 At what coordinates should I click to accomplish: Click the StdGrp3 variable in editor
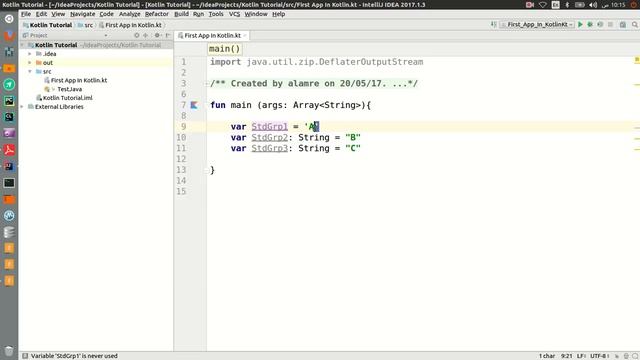tap(269, 149)
